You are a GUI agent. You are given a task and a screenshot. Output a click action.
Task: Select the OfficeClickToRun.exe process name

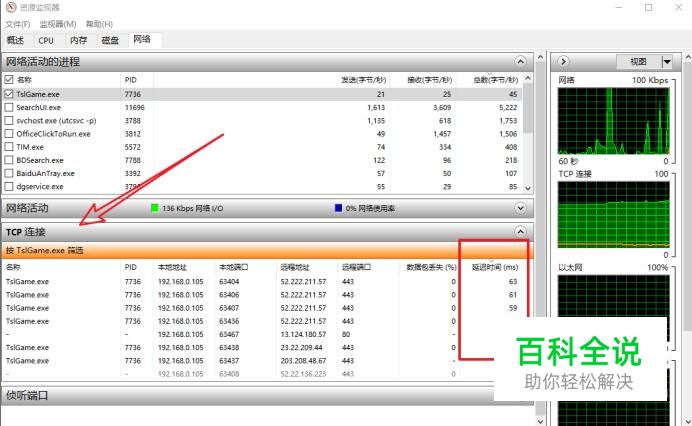53,134
